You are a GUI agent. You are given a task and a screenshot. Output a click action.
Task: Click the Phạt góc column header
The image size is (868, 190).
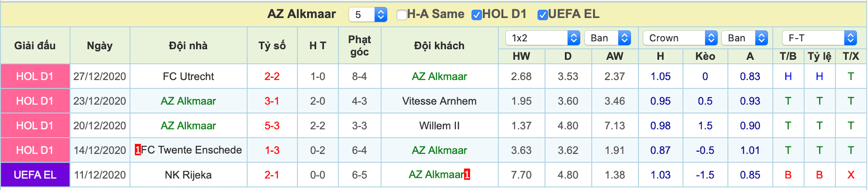pos(359,46)
